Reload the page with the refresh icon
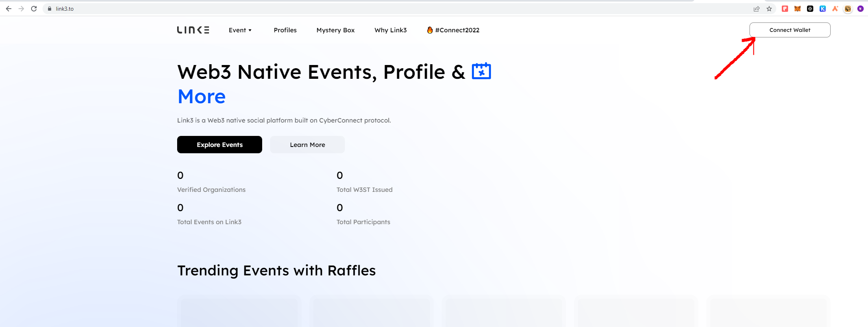 34,9
